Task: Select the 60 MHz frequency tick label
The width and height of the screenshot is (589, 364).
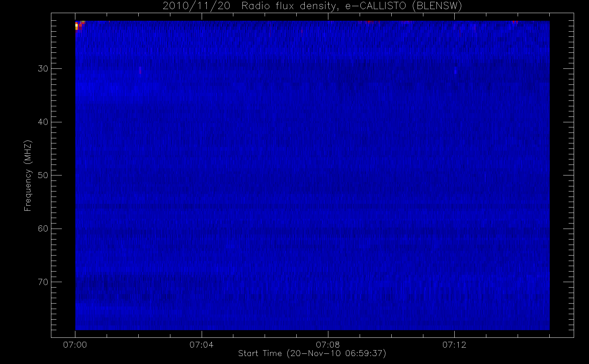Action: (43, 229)
